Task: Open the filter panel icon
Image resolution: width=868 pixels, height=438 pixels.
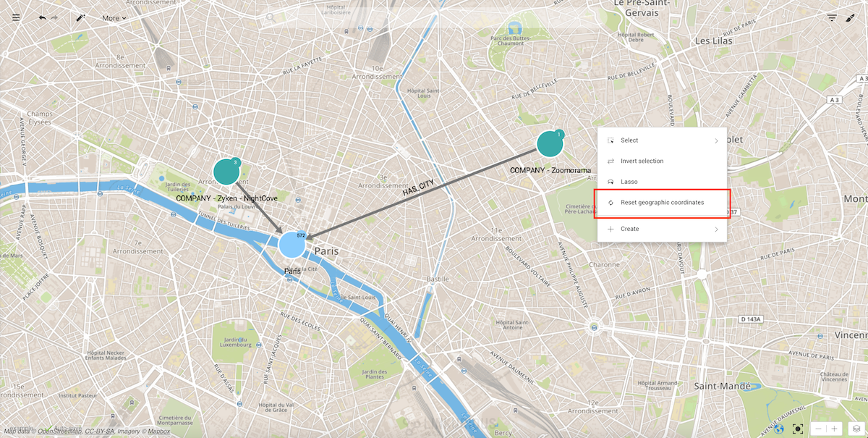Action: coord(832,17)
